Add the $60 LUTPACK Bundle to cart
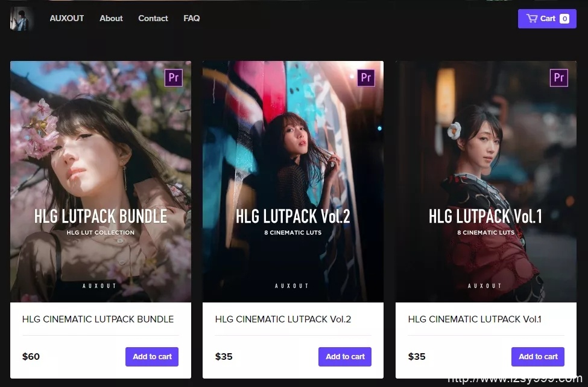The width and height of the screenshot is (588, 387). coord(152,357)
